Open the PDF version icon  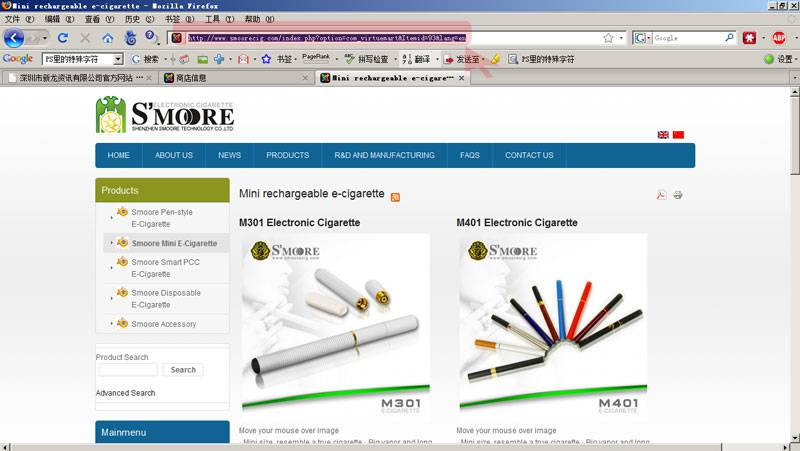(x=661, y=195)
